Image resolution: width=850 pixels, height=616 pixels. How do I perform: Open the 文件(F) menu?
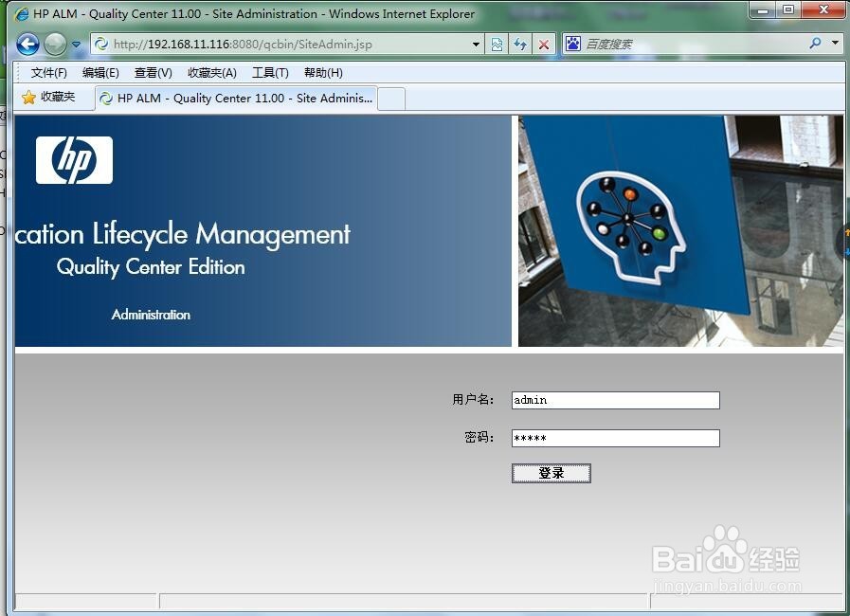click(48, 73)
